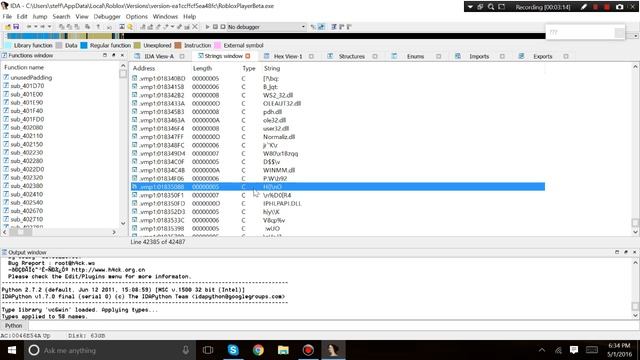Open the File menu
This screenshot has height=360, width=640.
coord(7,16)
